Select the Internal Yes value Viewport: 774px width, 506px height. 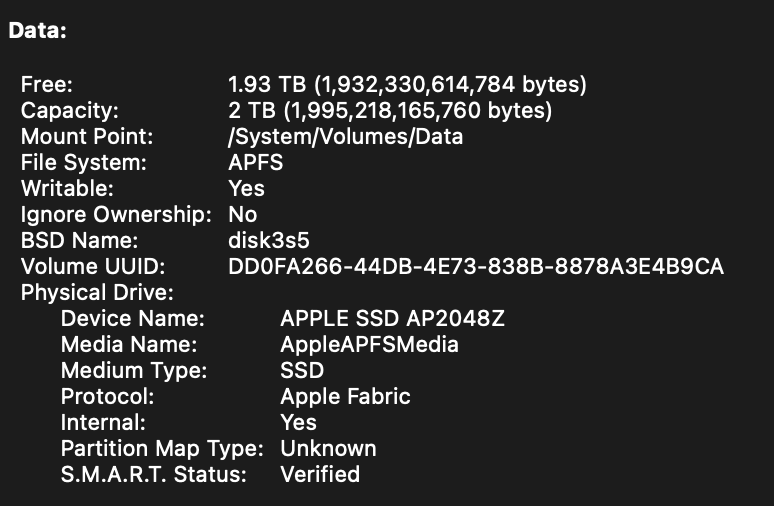(299, 423)
